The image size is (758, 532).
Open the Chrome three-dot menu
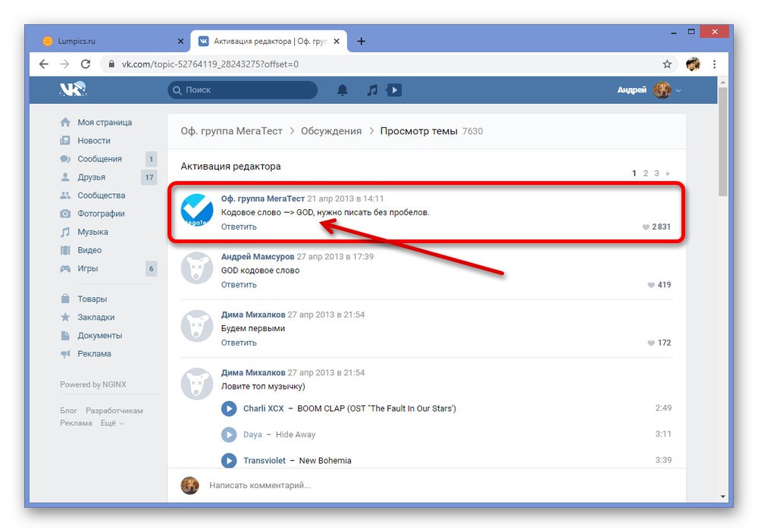pos(715,64)
